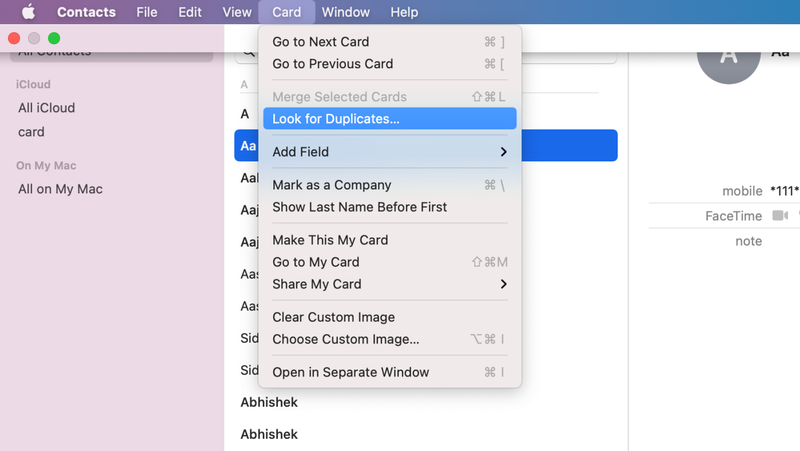The height and width of the screenshot is (451, 800).
Task: Open the Help menu
Action: [x=404, y=12]
